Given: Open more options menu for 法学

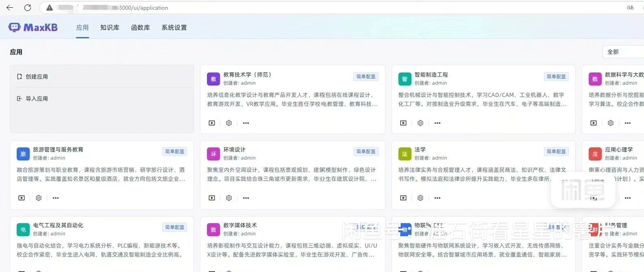Looking at the screenshot, I should click(437, 198).
